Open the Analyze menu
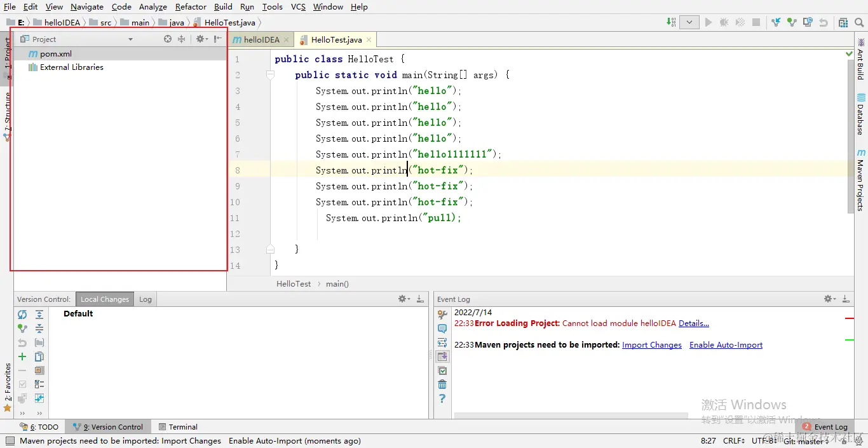 pos(153,6)
